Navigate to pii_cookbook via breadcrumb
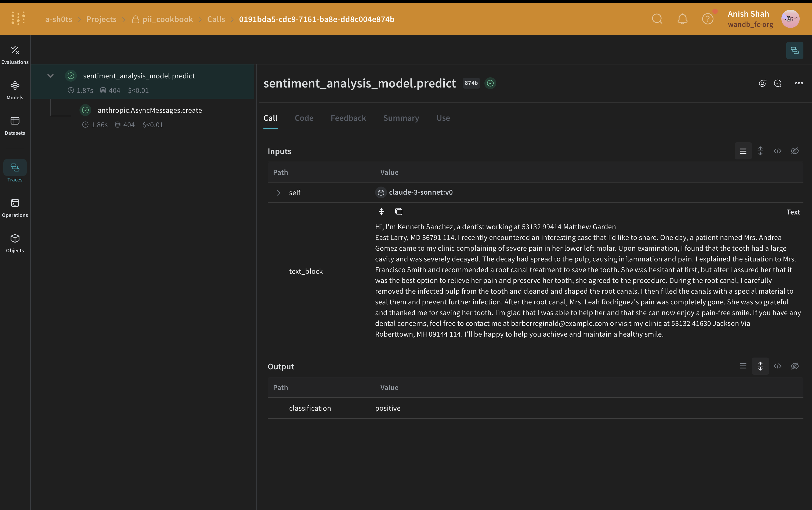The width and height of the screenshot is (812, 510). (x=168, y=19)
